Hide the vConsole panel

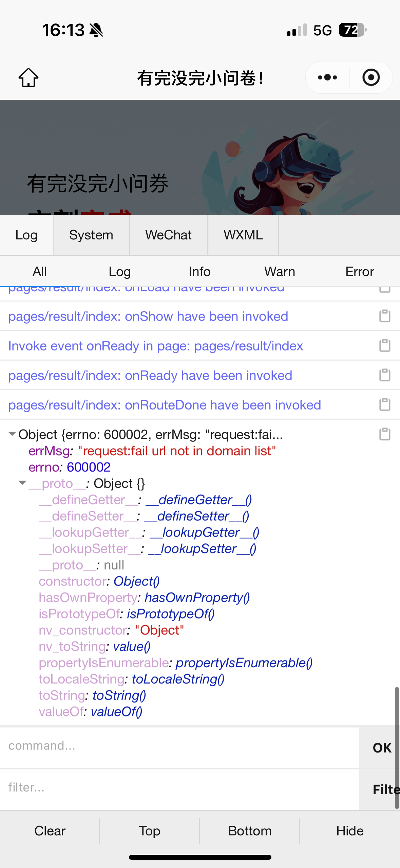350,831
